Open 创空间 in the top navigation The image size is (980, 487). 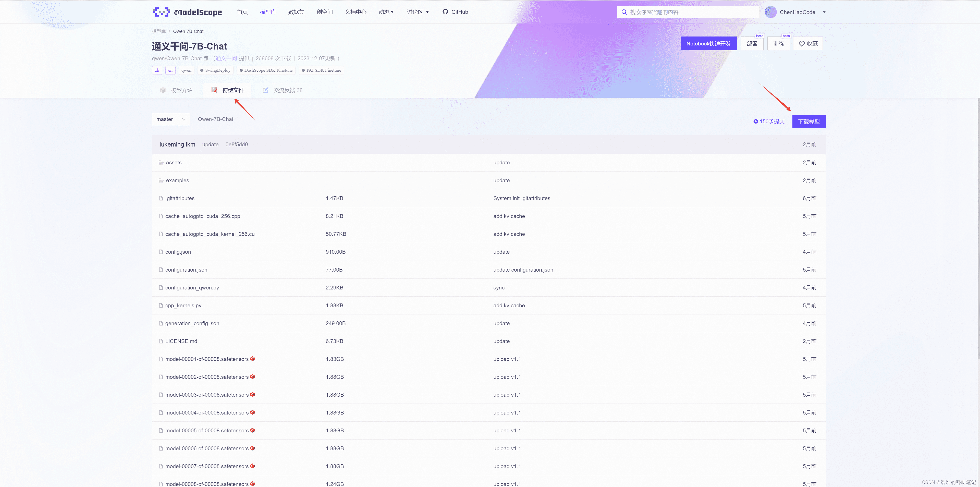click(325, 12)
